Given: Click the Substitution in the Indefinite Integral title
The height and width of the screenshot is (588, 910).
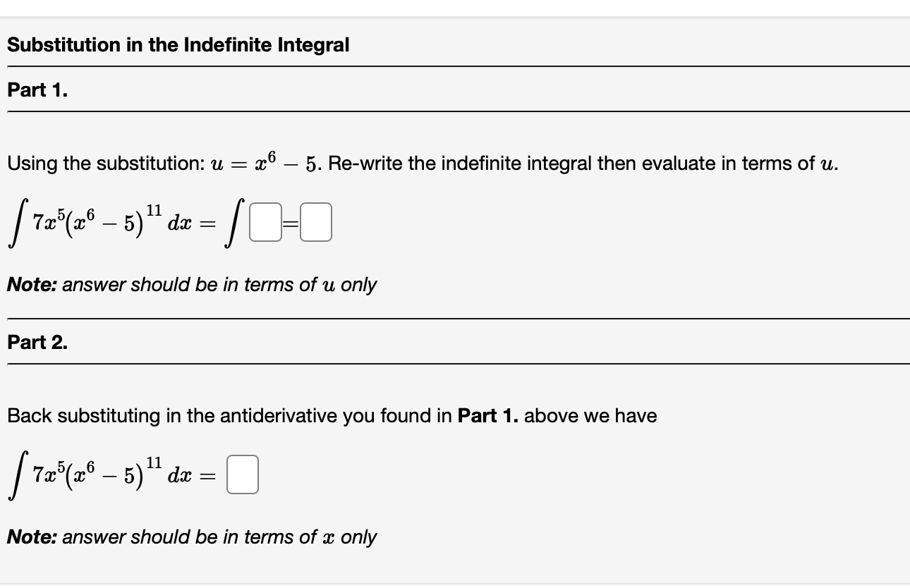Looking at the screenshot, I should pos(178,44).
